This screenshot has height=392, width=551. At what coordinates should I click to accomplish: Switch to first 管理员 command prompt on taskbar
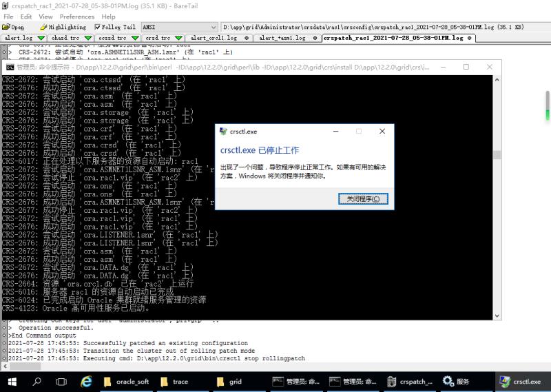pos(296,382)
